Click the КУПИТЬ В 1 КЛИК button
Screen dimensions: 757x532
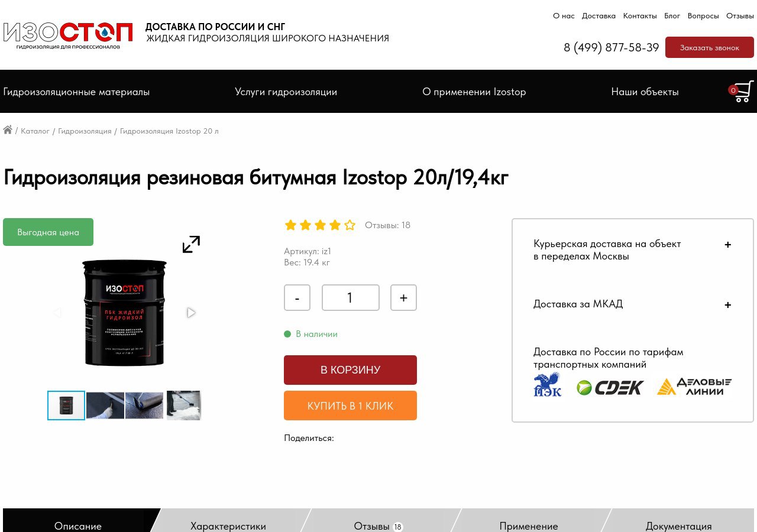point(350,406)
